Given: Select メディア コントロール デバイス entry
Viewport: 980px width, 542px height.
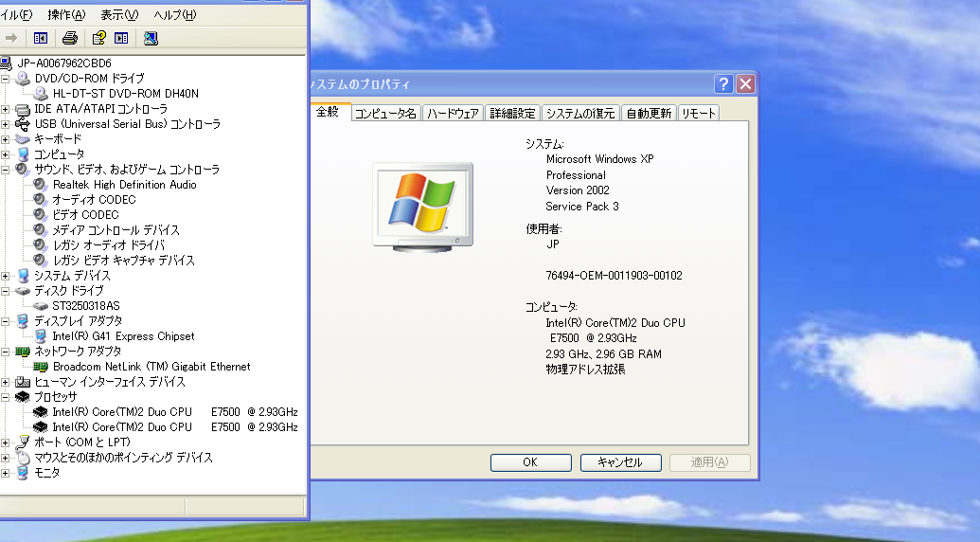Looking at the screenshot, I should [x=116, y=230].
